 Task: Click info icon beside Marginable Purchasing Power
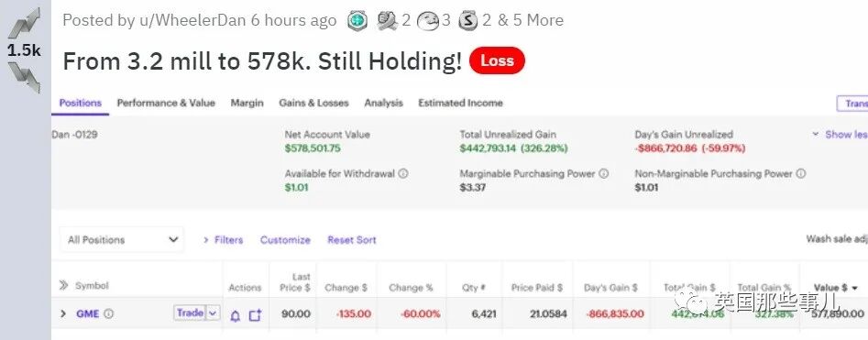[x=603, y=173]
